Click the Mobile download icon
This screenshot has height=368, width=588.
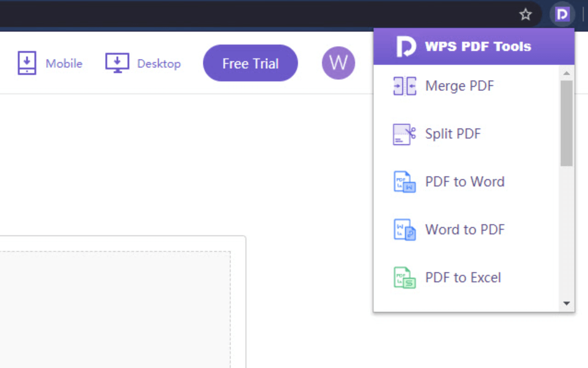tap(27, 63)
